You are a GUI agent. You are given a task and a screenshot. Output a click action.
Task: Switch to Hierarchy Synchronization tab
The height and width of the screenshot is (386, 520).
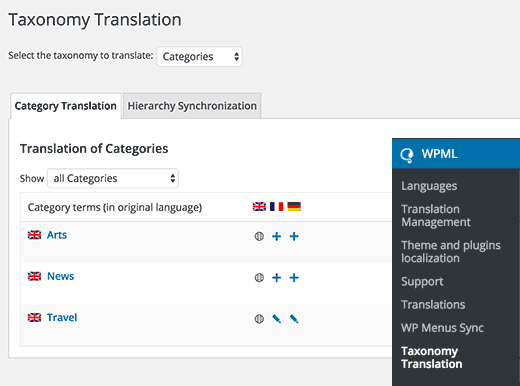click(x=192, y=106)
